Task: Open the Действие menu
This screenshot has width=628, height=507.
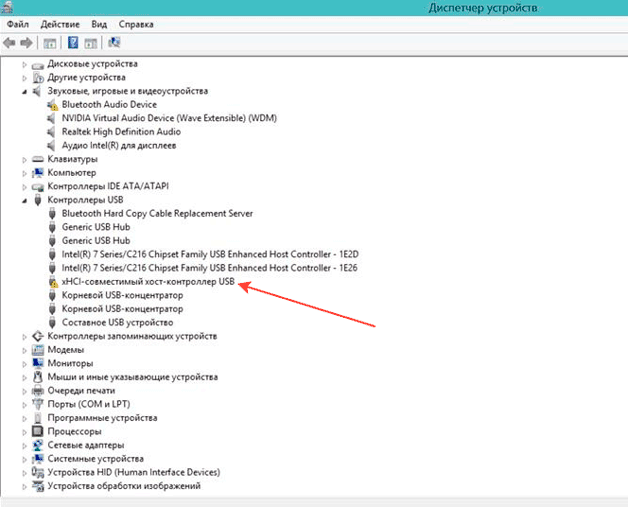Action: point(62,22)
